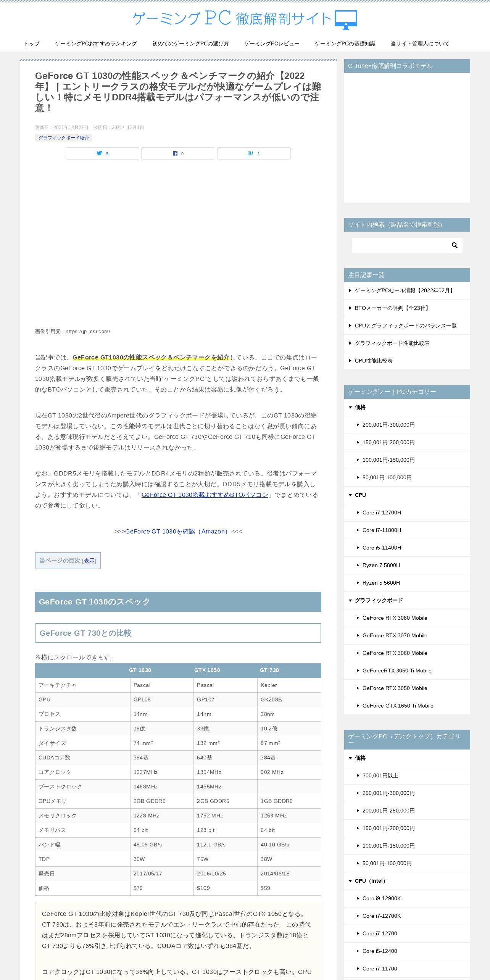The height and width of the screenshot is (980, 490).
Task: Click the 2017/05/17 release date cell
Action: tap(162, 874)
